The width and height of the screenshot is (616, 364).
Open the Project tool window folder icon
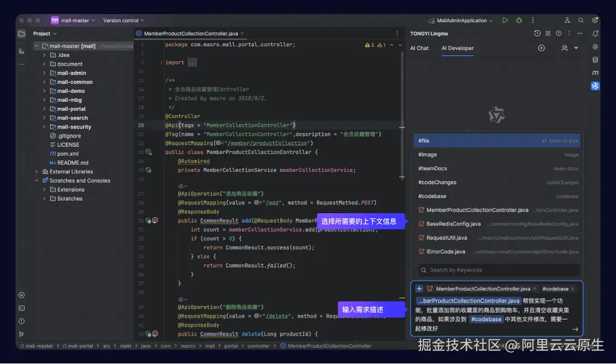tap(22, 34)
